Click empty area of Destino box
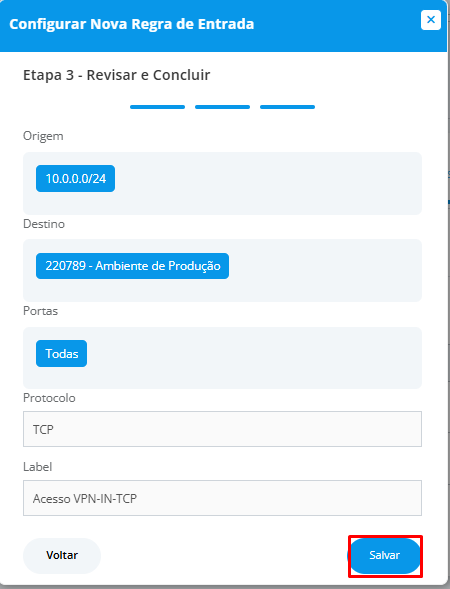450x589 pixels. pyautogui.click(x=323, y=270)
